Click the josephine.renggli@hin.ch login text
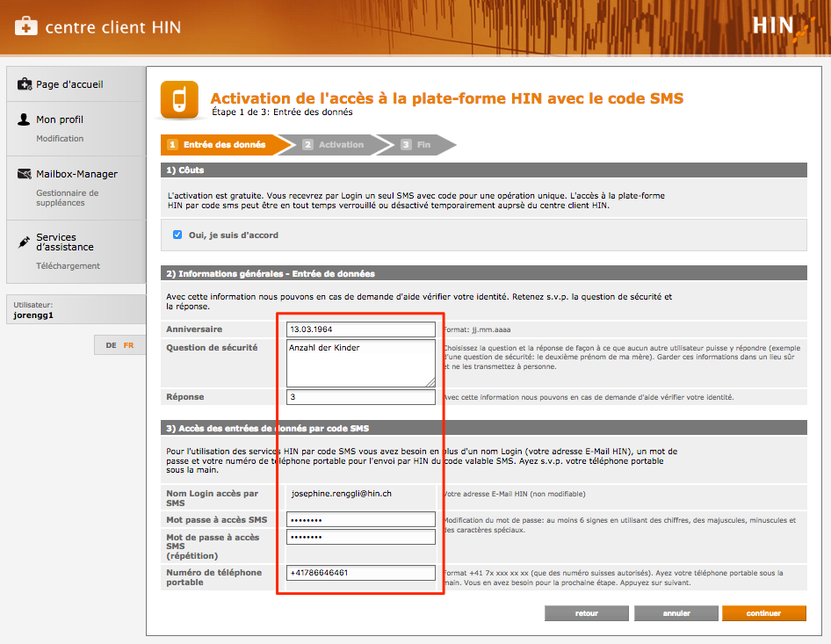This screenshot has height=644, width=831. 342,494
